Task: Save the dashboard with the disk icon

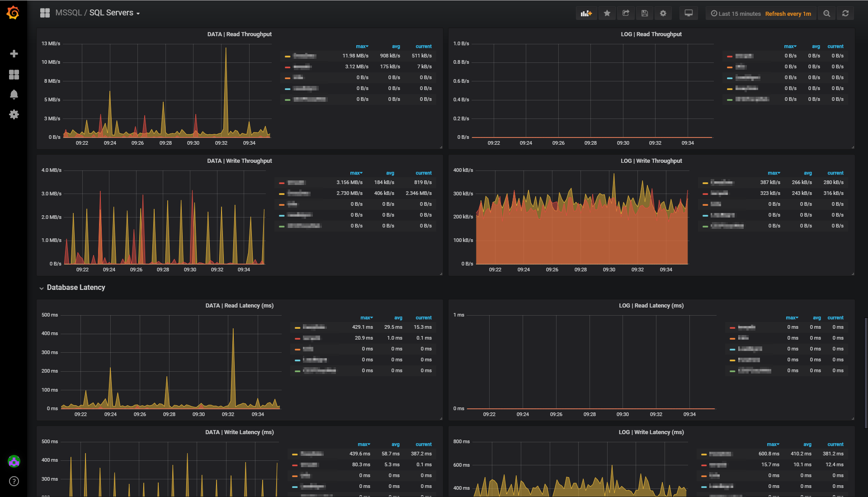Action: (645, 14)
